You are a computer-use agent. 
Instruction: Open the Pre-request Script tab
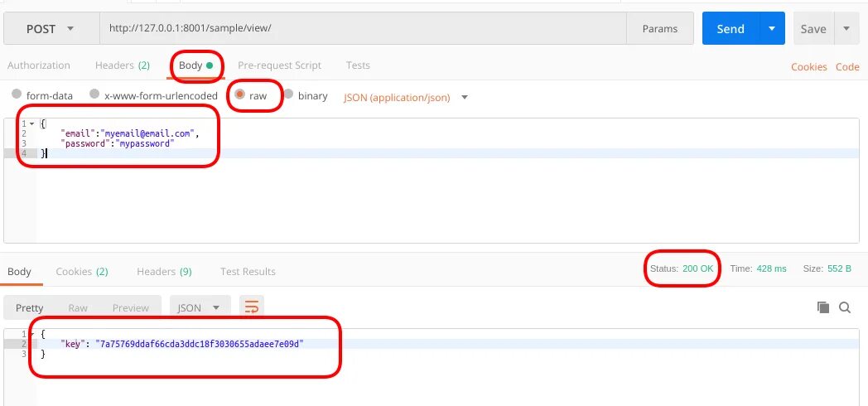click(x=280, y=65)
